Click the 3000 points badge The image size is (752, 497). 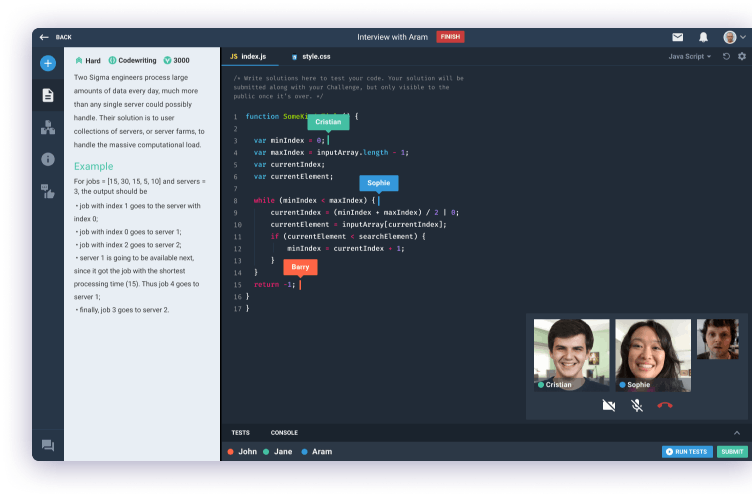[x=176, y=60]
